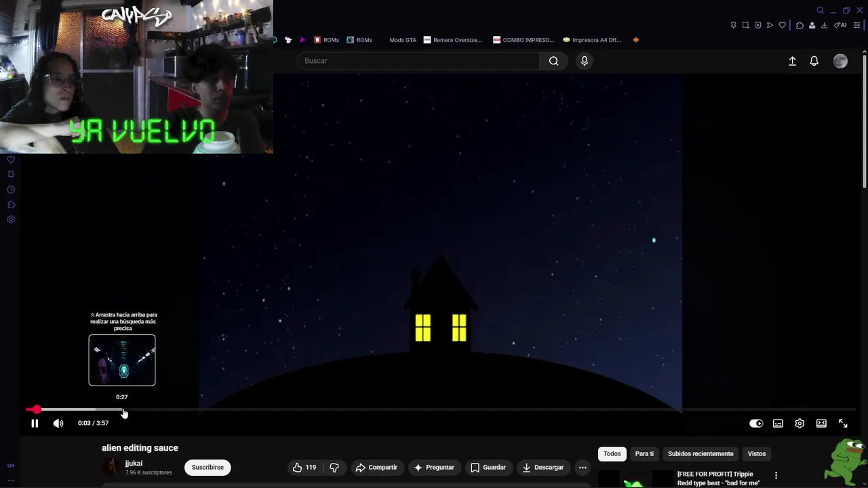Open the easy setup sliders menu

(x=856, y=25)
